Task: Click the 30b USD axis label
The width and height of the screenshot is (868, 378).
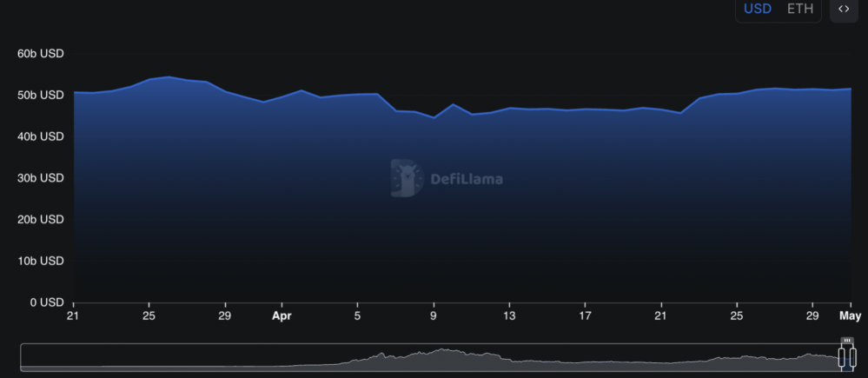Action: [x=41, y=178]
